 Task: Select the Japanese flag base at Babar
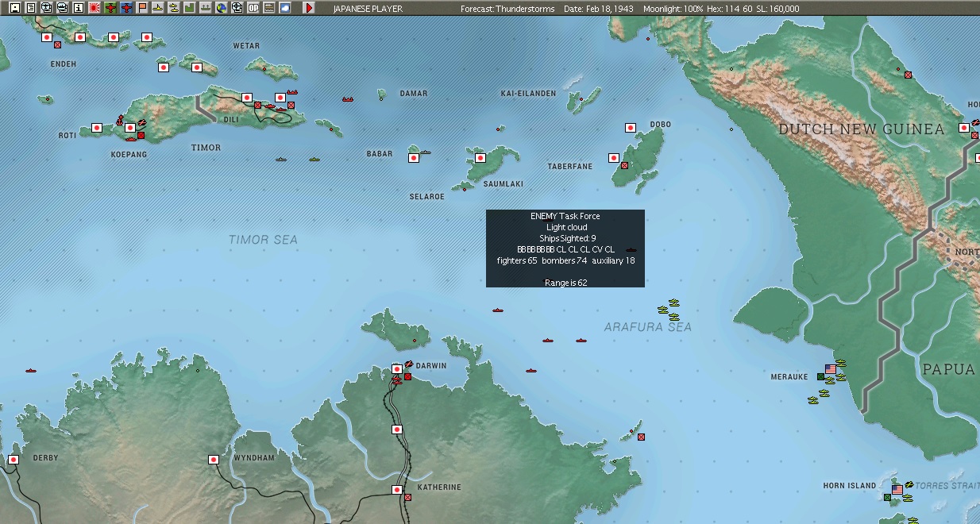coord(414,158)
